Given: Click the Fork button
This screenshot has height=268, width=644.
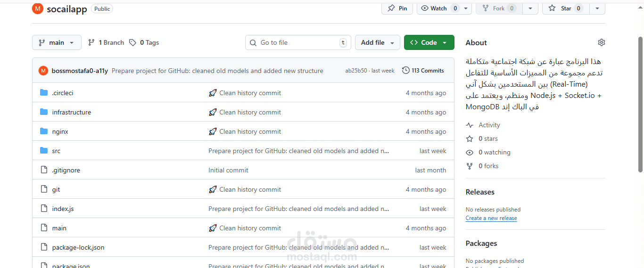Looking at the screenshot, I should pyautogui.click(x=499, y=8).
